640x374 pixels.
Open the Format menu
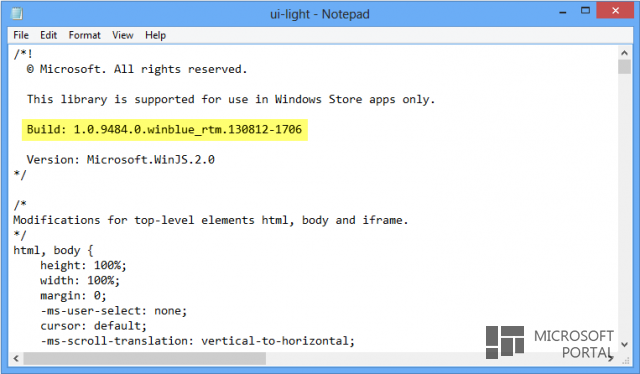tap(84, 35)
